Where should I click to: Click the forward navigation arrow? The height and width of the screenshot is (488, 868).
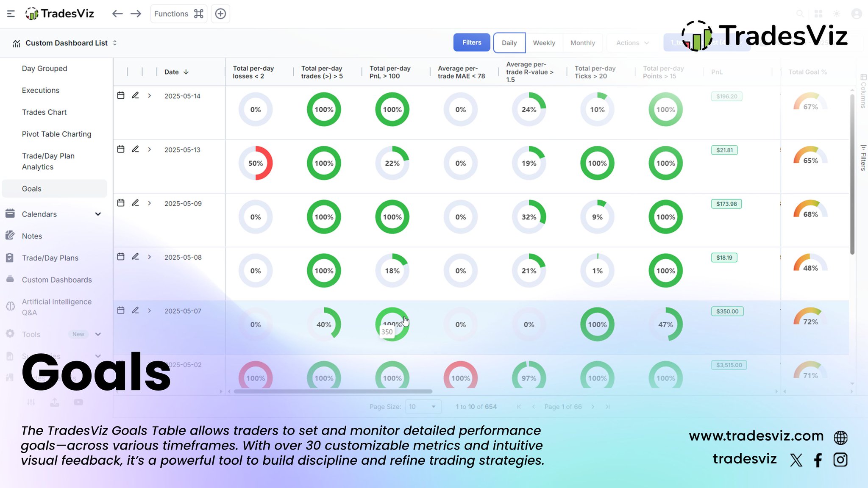point(136,14)
